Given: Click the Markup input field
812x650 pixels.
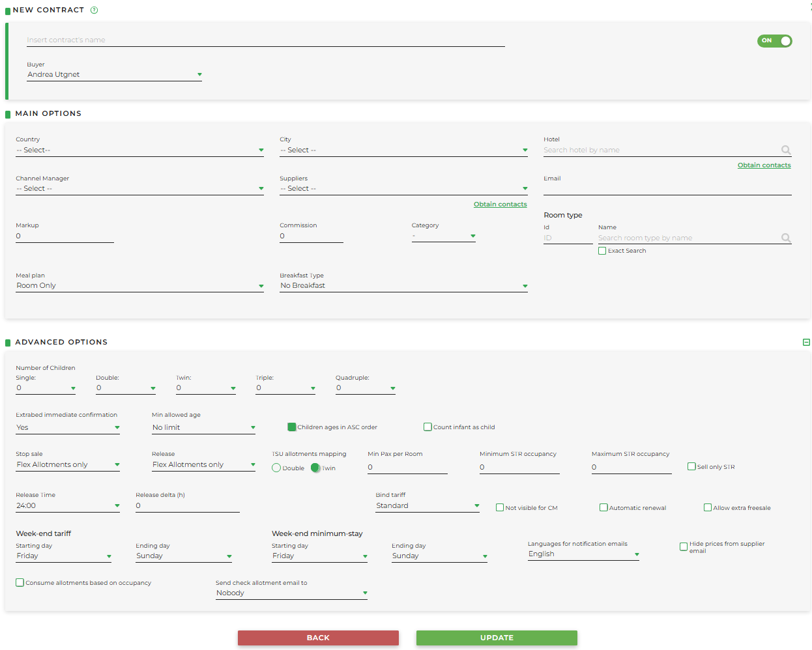Looking at the screenshot, I should [65, 236].
